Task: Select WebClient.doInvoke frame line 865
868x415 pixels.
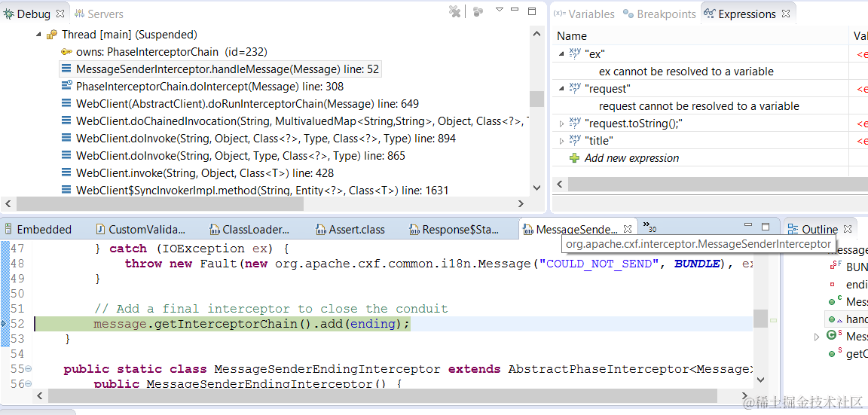Action: tap(241, 155)
